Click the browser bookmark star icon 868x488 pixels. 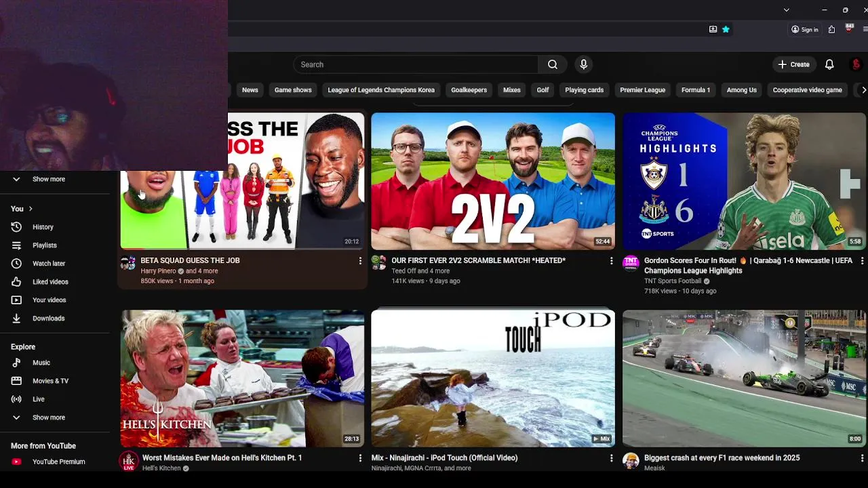pos(726,29)
